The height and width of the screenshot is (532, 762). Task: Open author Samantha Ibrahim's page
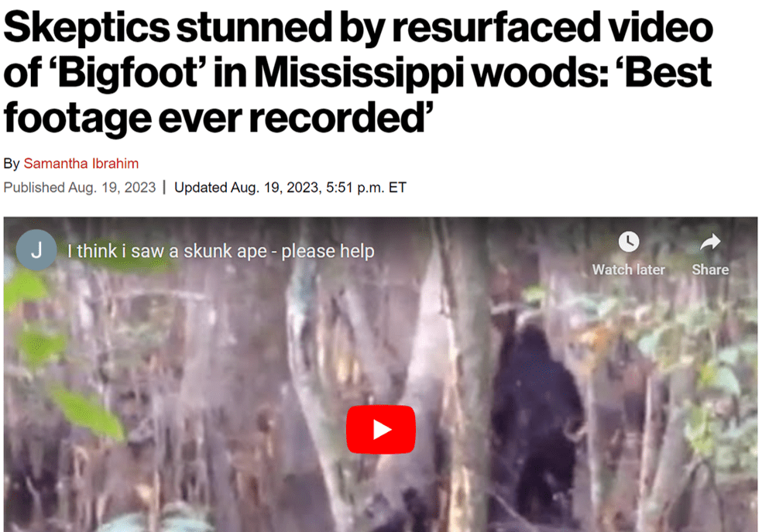click(x=81, y=163)
